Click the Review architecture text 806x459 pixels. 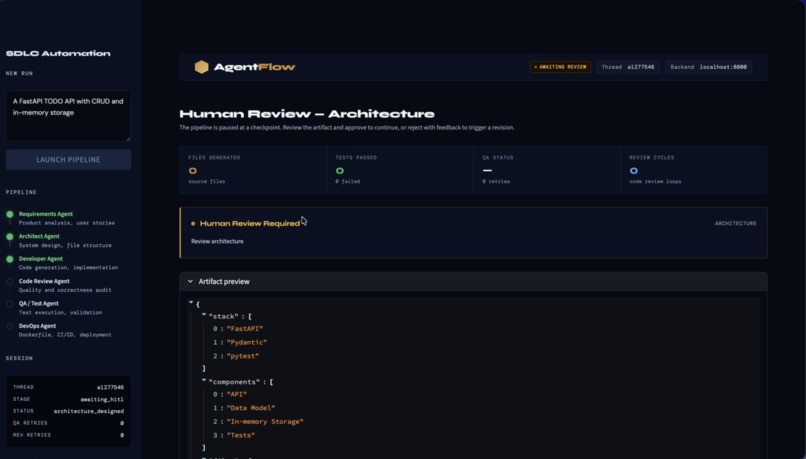pos(217,242)
